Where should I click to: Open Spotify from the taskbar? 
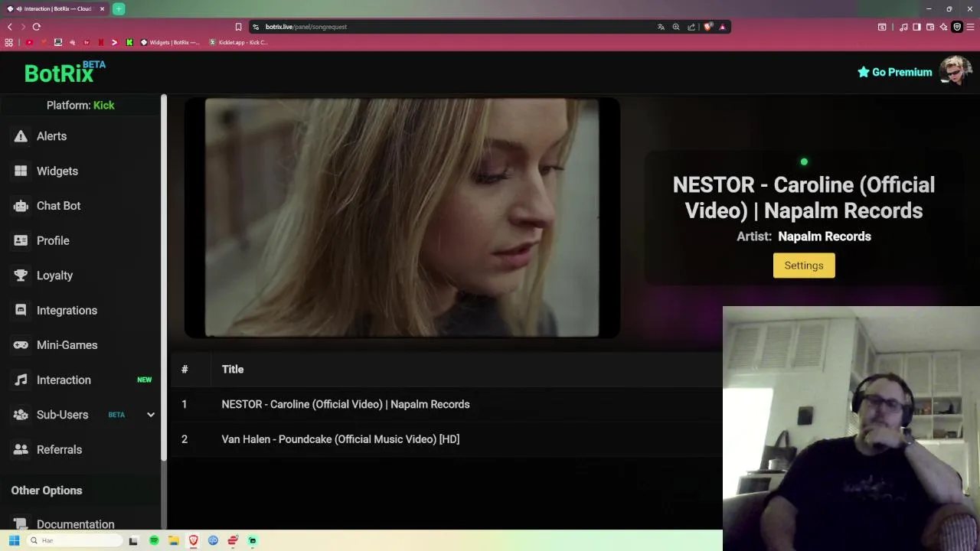(154, 540)
